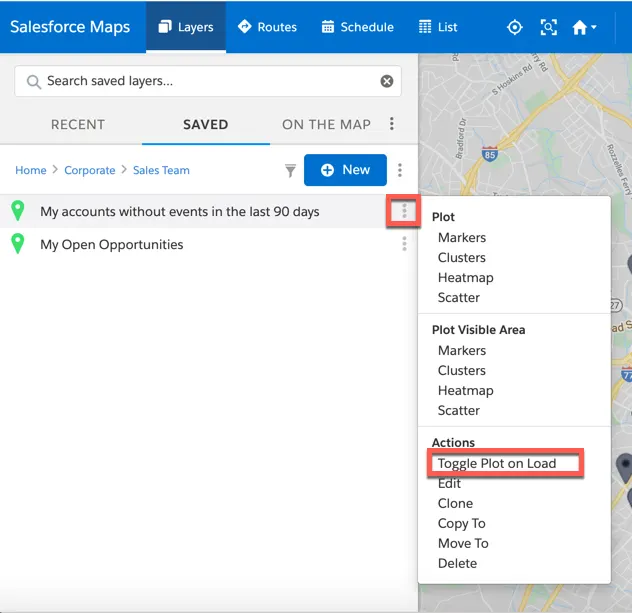Choose Clusters under Plot Visible Area
Screen dimensions: 632x613
pos(462,371)
